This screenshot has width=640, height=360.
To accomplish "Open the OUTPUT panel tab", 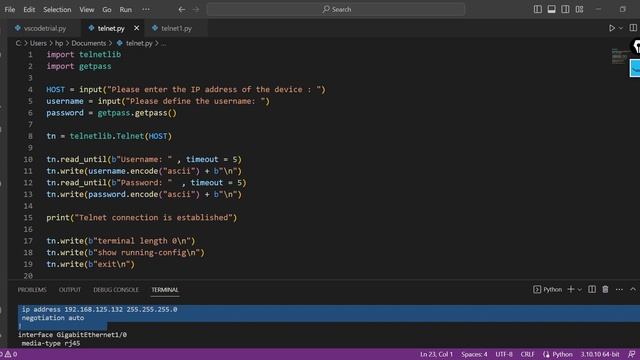I will [x=70, y=290].
